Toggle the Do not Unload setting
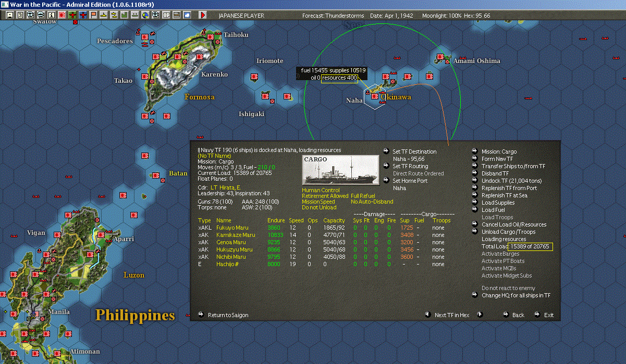 point(320,207)
